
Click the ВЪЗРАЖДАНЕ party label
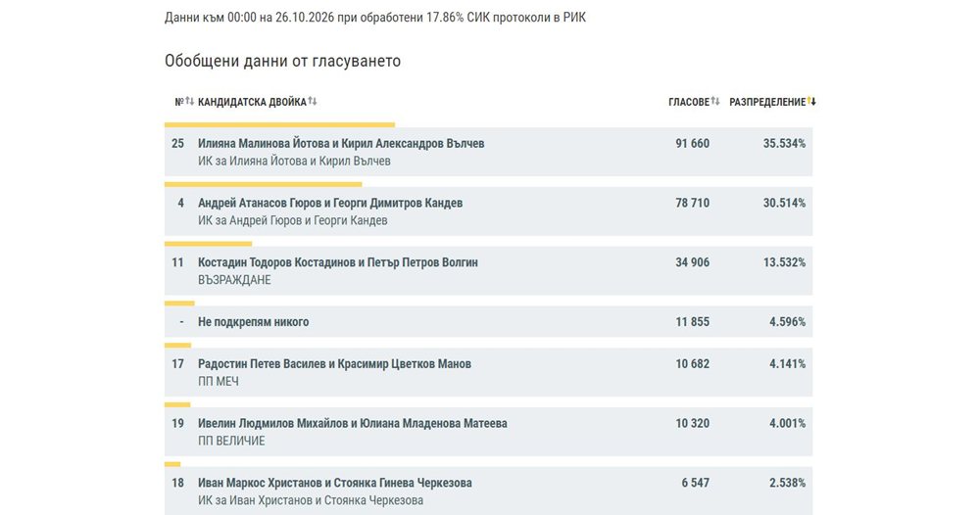coord(234,280)
